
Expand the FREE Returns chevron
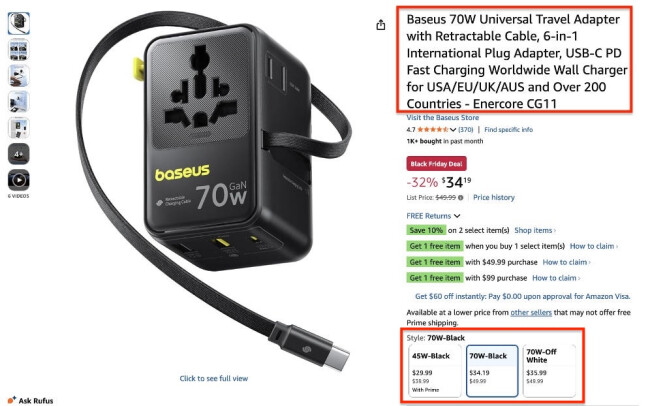click(457, 216)
